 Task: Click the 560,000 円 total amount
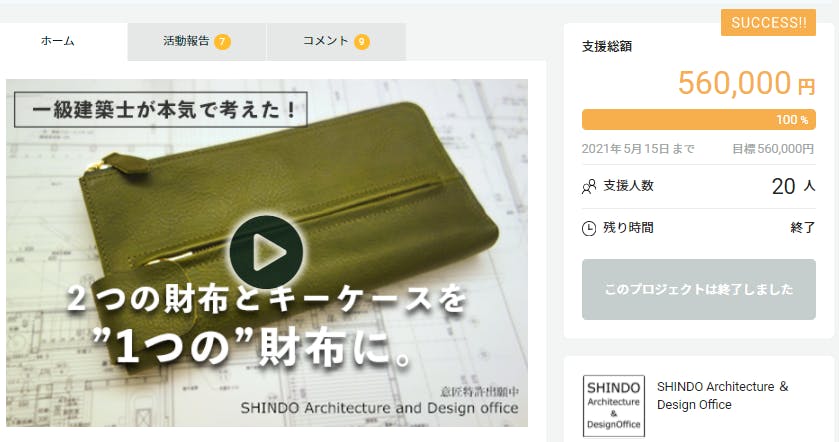pyautogui.click(x=746, y=83)
